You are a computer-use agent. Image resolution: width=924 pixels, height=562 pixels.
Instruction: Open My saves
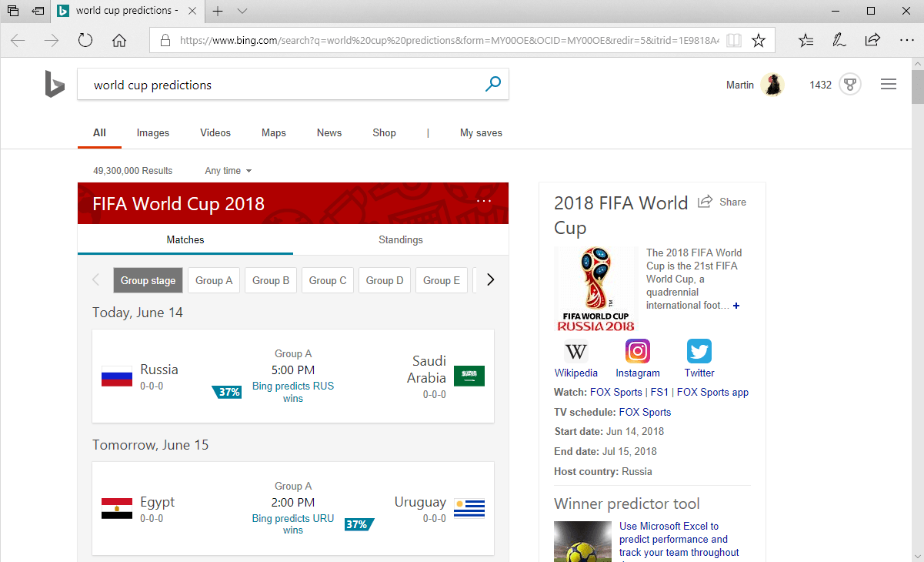coord(481,132)
